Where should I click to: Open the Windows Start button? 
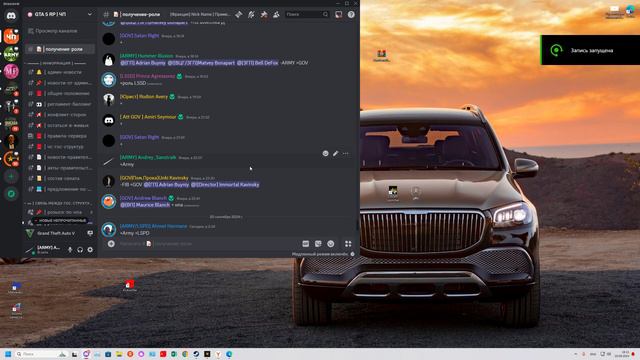click(8, 354)
